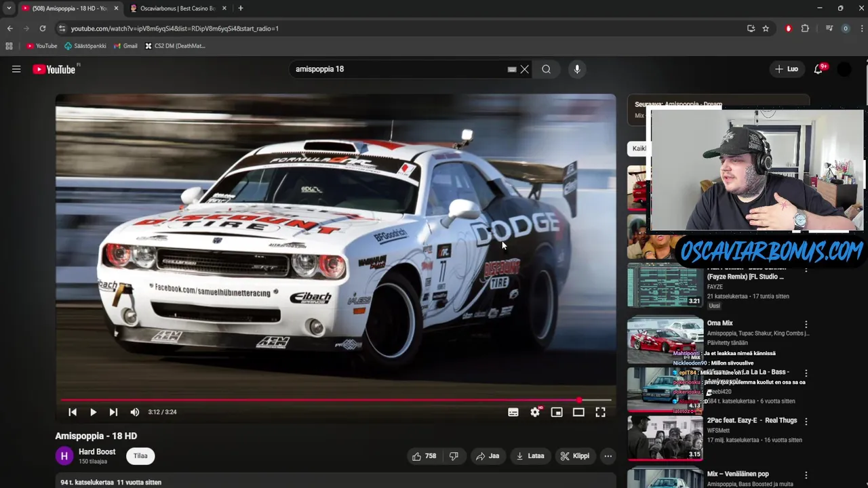The image size is (868, 488).
Task: Start voice search with microphone icon
Action: click(577, 69)
